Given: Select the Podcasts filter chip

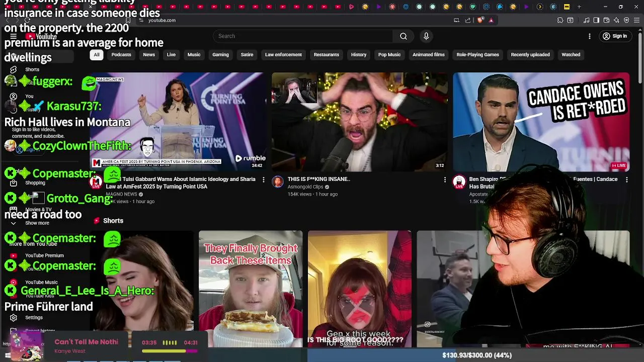Looking at the screenshot, I should (x=121, y=55).
